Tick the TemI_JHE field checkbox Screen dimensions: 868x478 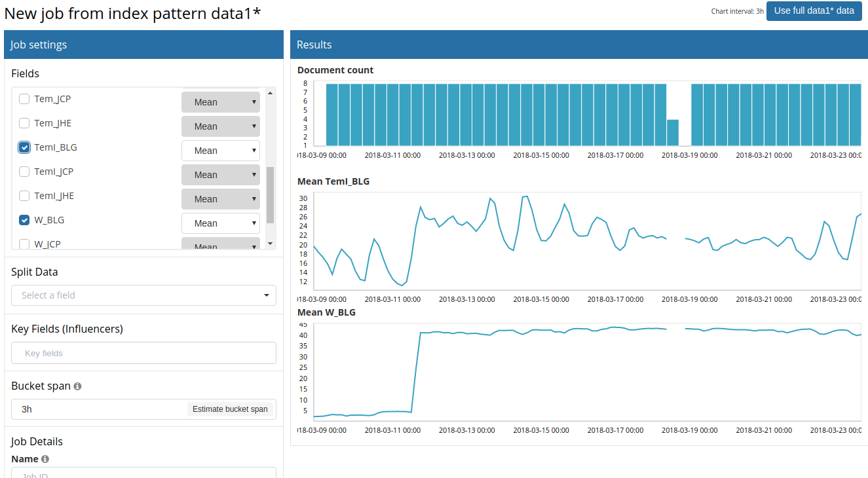[24, 196]
